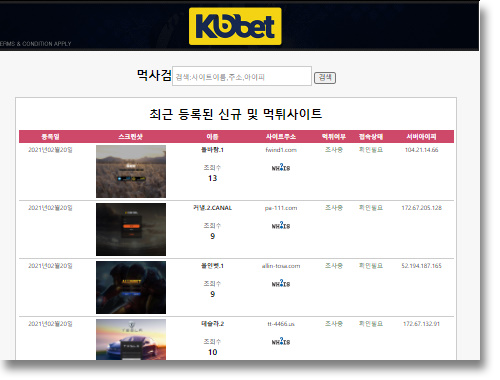Select the 사이트주소 column header
This screenshot has width=500, height=380.
point(281,137)
